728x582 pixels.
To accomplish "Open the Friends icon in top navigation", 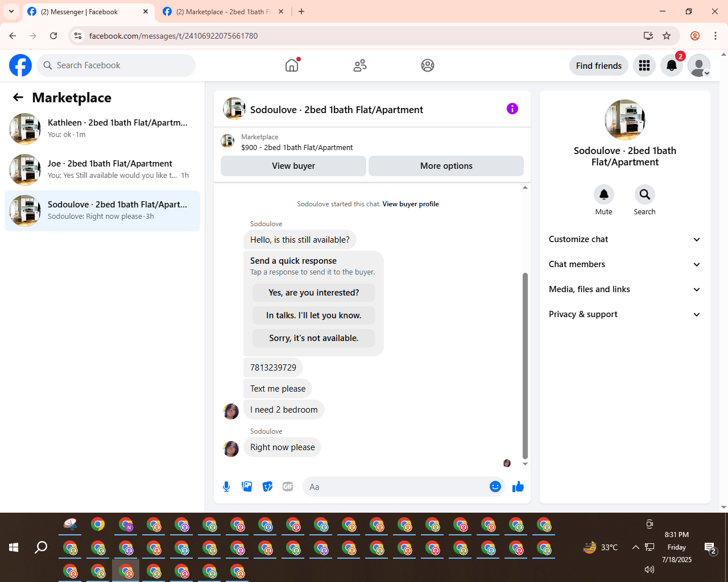I will tap(360, 65).
